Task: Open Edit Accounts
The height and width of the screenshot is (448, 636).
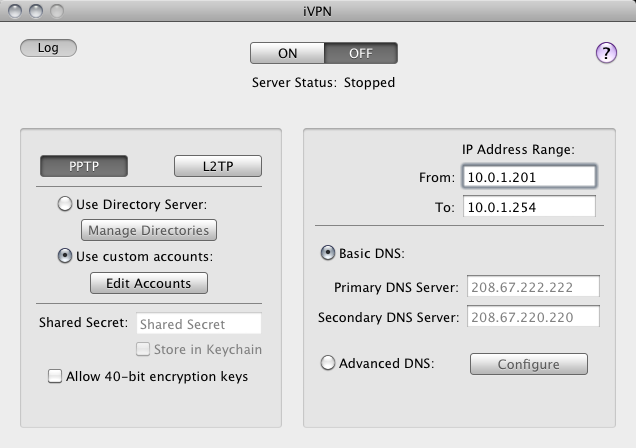Action: (x=149, y=283)
